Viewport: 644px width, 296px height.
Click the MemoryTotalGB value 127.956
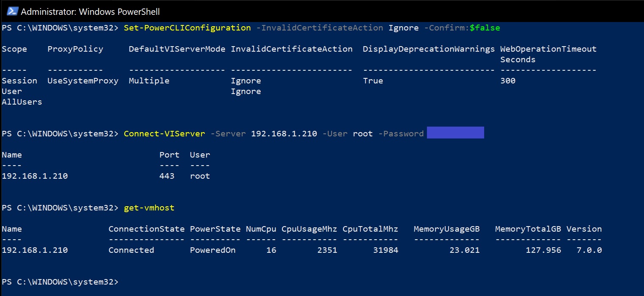pyautogui.click(x=543, y=250)
